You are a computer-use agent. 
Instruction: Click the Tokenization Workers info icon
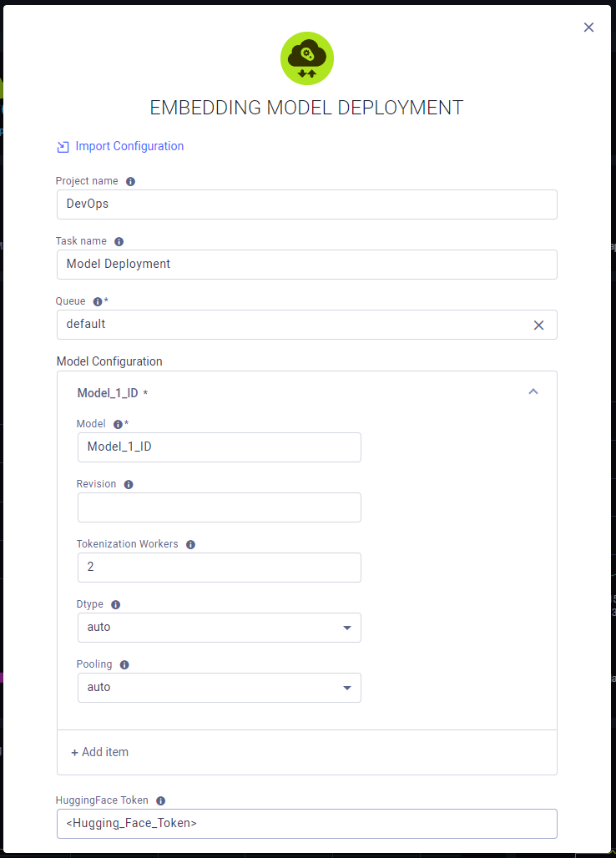[x=190, y=544]
